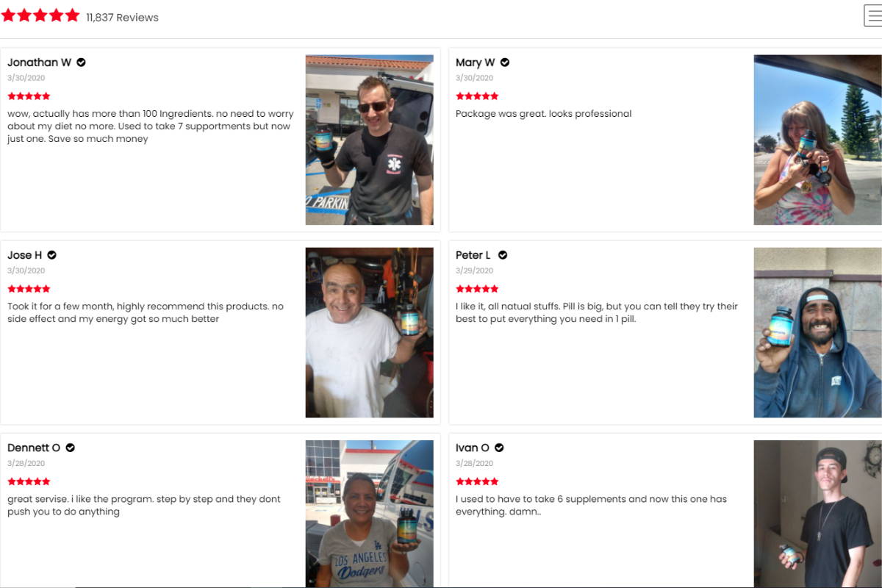Click star rating in Jose H's review

tap(29, 289)
